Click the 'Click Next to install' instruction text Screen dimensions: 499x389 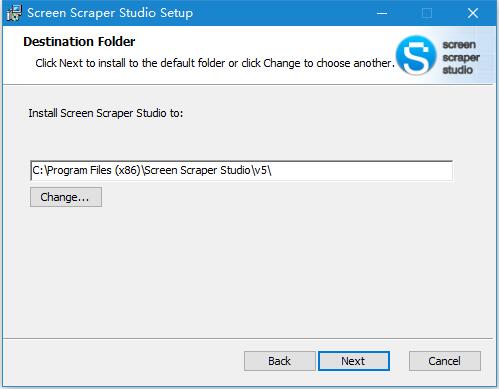[x=215, y=63]
